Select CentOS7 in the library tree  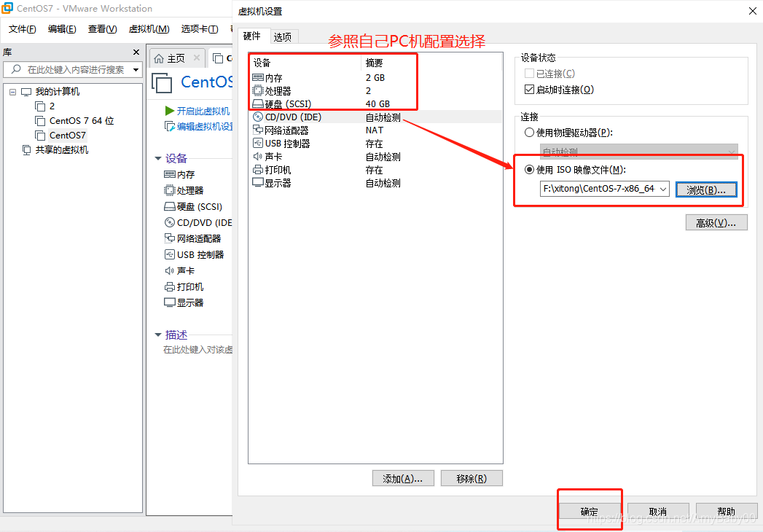point(67,136)
